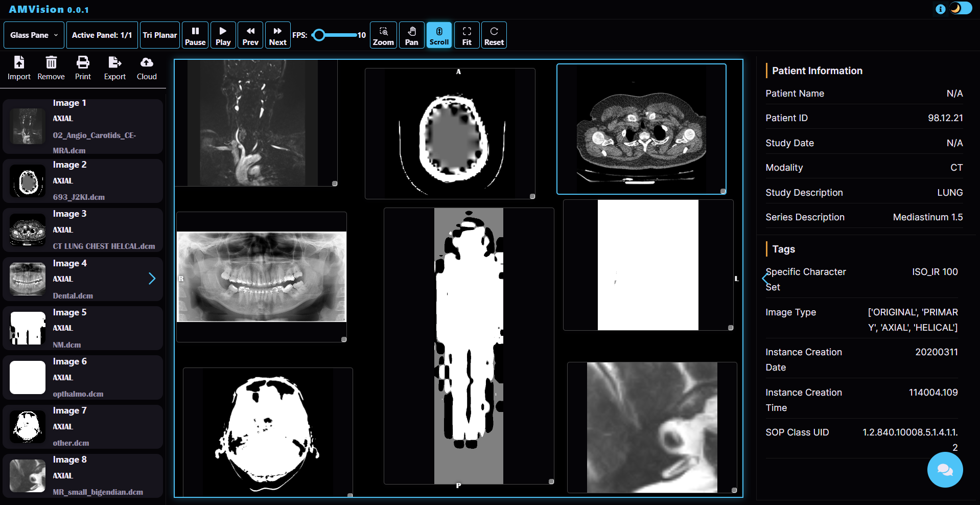Click Patient ID value 98.12.21
The image size is (980, 505).
[x=945, y=118]
